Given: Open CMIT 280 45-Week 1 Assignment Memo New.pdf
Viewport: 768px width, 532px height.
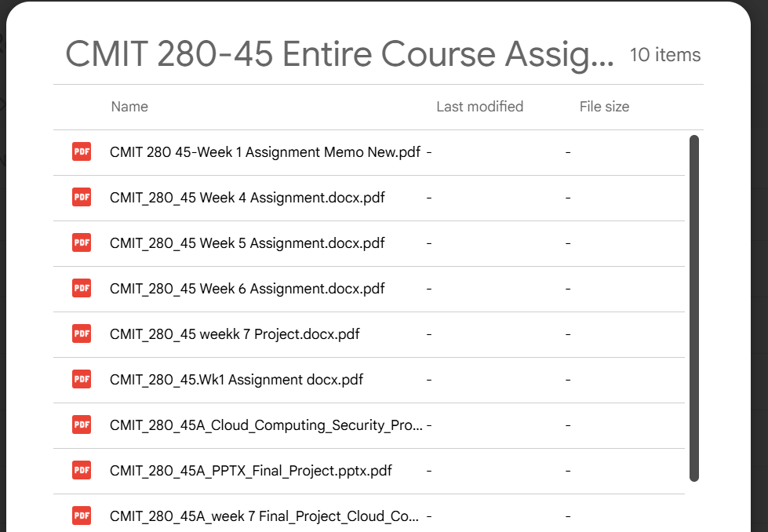Looking at the screenshot, I should coord(265,151).
